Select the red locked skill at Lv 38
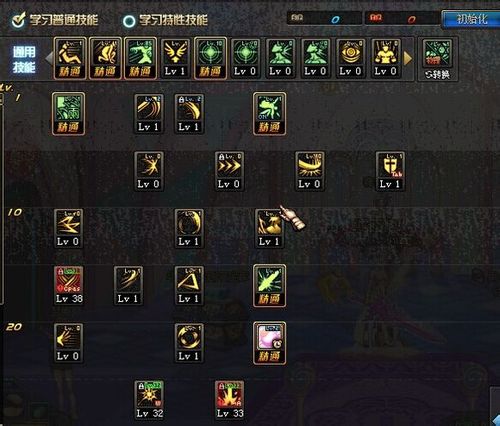The image size is (500, 426). pyautogui.click(x=69, y=286)
